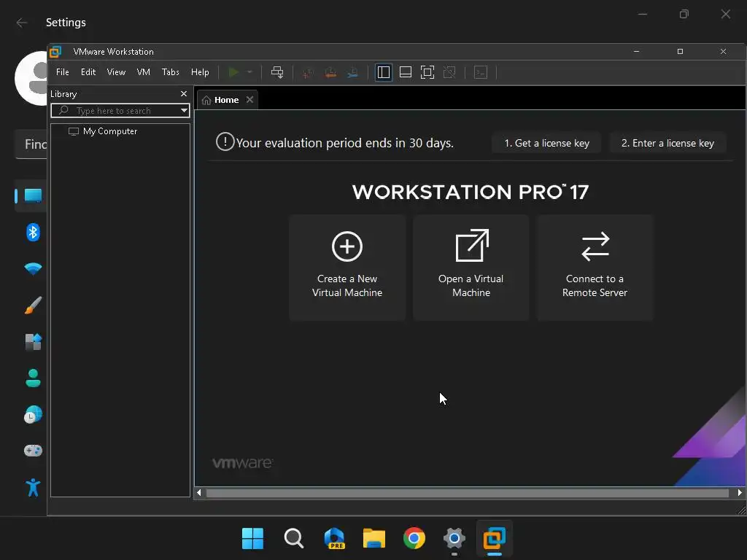Image resolution: width=747 pixels, height=560 pixels.
Task: Open Bluetooth & devices in Settings sidebar
Action: [33, 232]
